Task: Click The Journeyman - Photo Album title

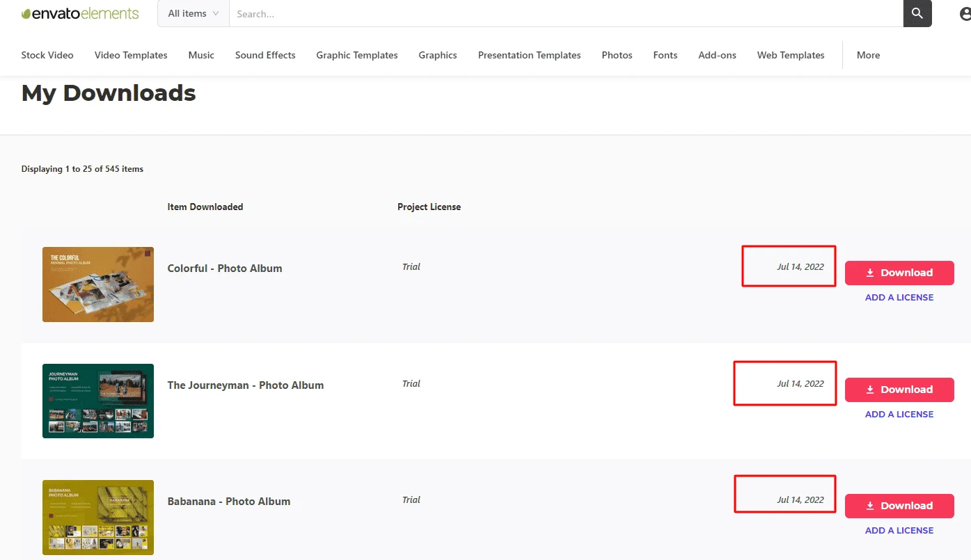Action: click(246, 385)
